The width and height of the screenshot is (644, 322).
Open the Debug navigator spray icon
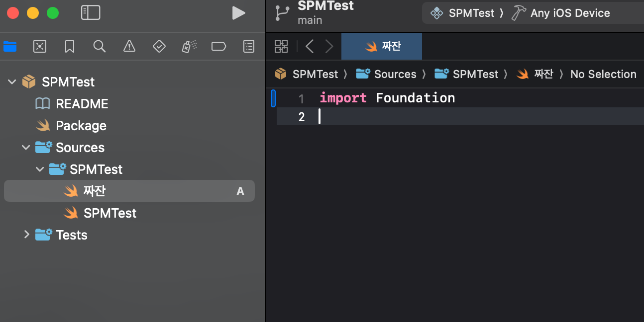(x=189, y=46)
